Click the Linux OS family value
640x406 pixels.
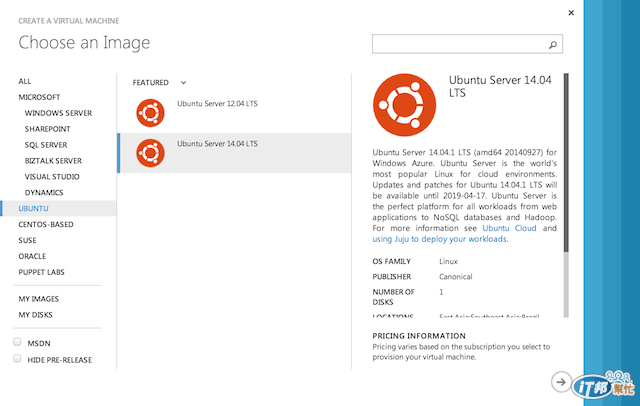[448, 262]
